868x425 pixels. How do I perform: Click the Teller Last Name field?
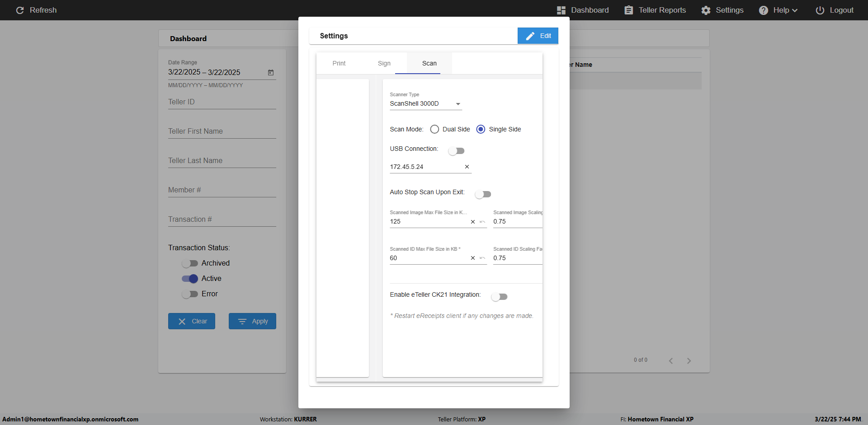click(x=222, y=161)
